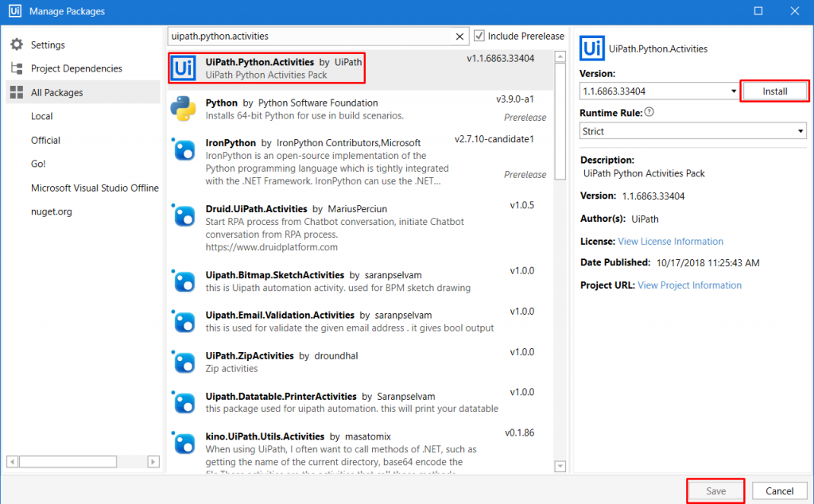Select UiPath.Python.Activities package title
The width and height of the screenshot is (814, 504).
[260, 62]
